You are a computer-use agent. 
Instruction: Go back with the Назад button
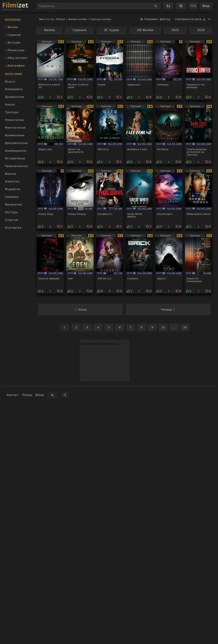[80, 309]
